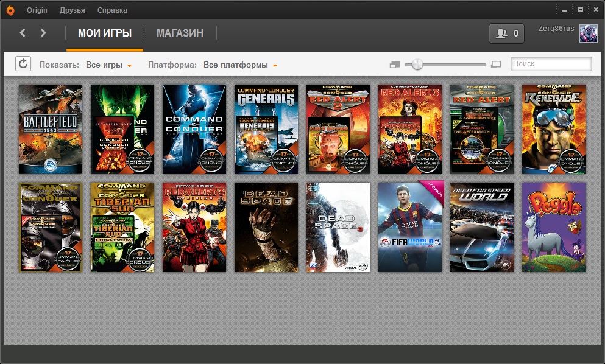Go forward with the right arrow
Image resolution: width=605 pixels, height=364 pixels.
(x=43, y=33)
